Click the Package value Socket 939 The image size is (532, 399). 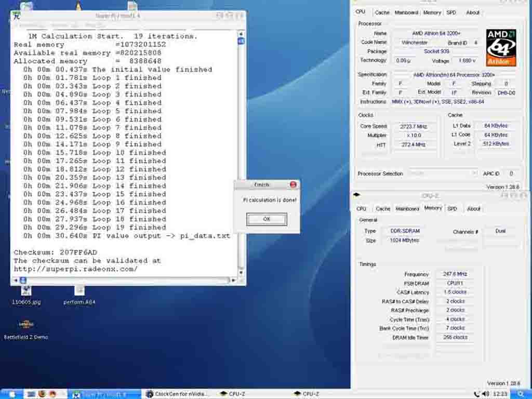tap(436, 51)
